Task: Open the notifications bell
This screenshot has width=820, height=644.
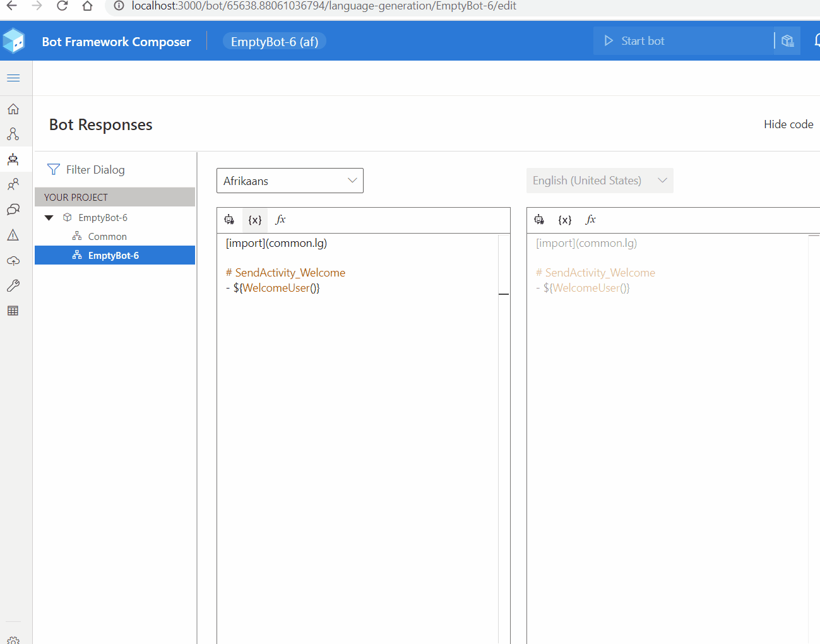Action: coord(817,41)
